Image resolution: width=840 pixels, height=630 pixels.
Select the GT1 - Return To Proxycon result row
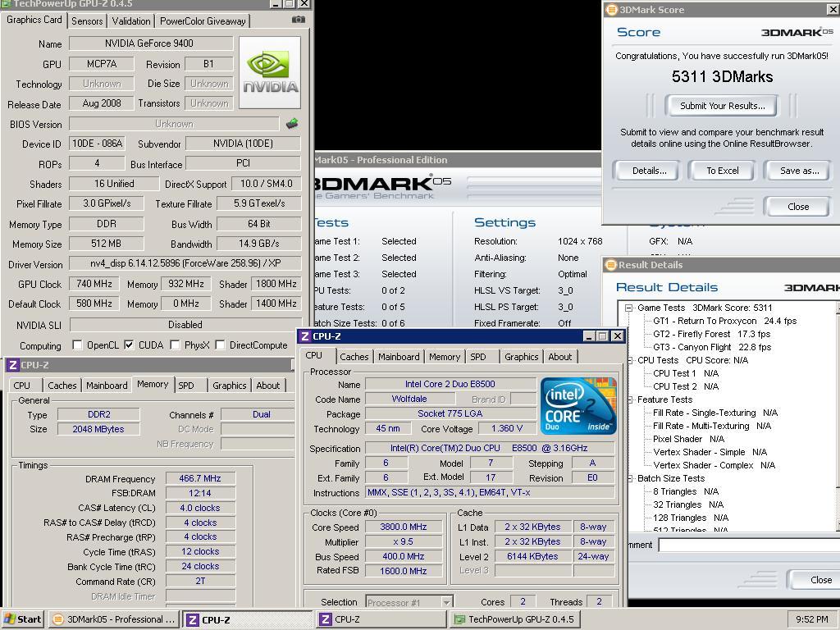pos(724,321)
